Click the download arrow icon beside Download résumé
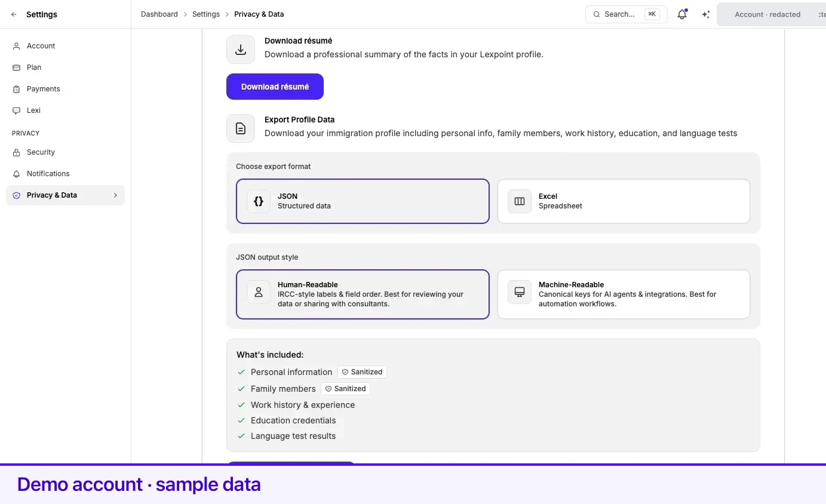 [x=241, y=50]
